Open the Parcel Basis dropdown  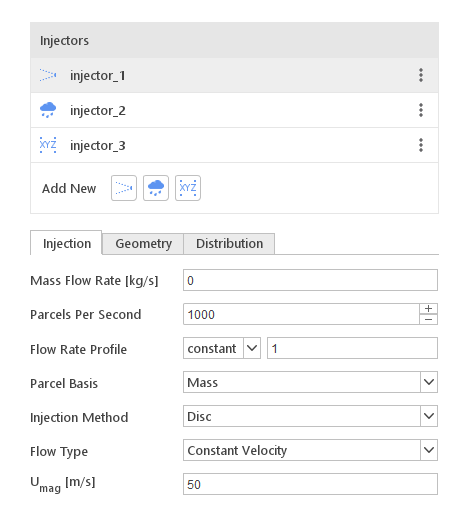[310, 382]
